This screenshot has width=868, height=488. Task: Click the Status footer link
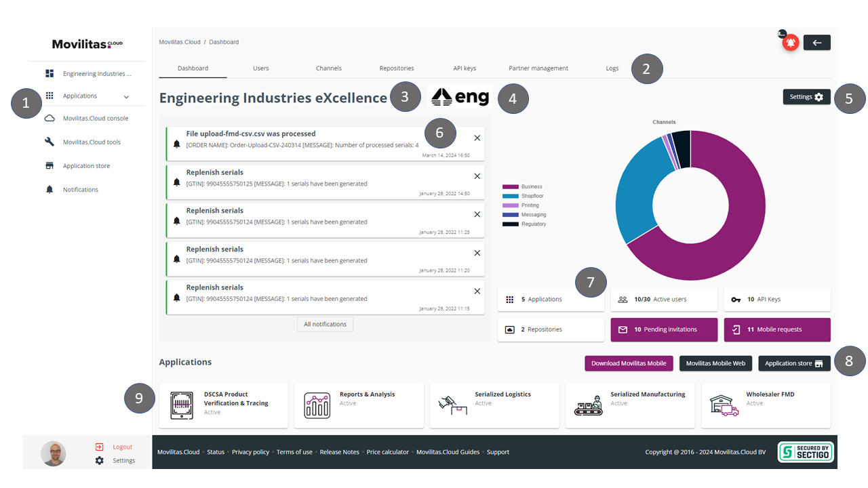point(216,452)
